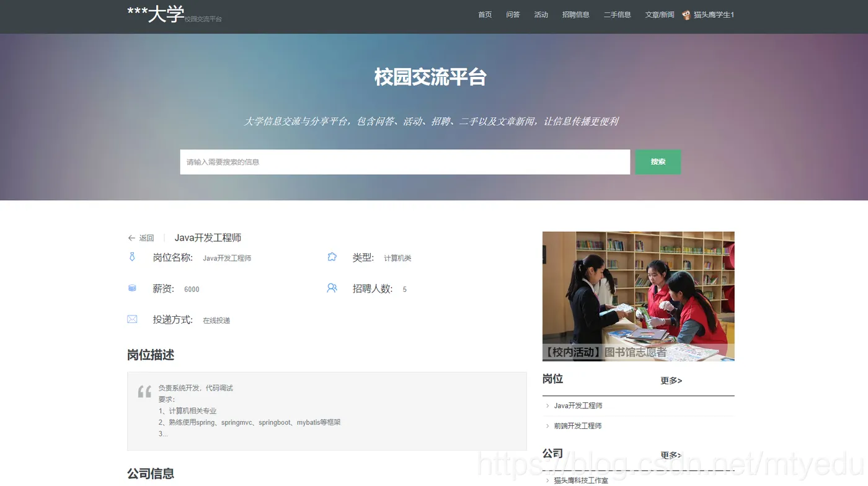Click the tie icon next to 岗位名称
Screen dimensions: 868x486
point(132,257)
